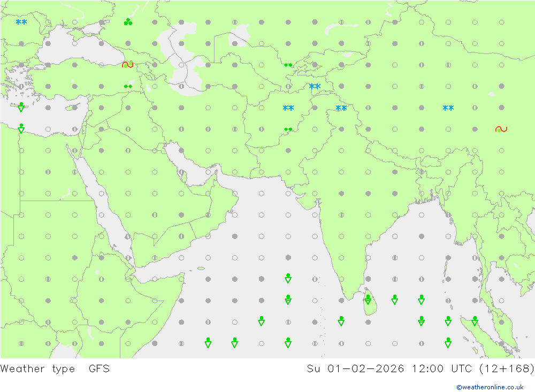This screenshot has width=535, height=392.
Task: Click the red freezing rain symbol near Georgia
Action: tap(128, 65)
